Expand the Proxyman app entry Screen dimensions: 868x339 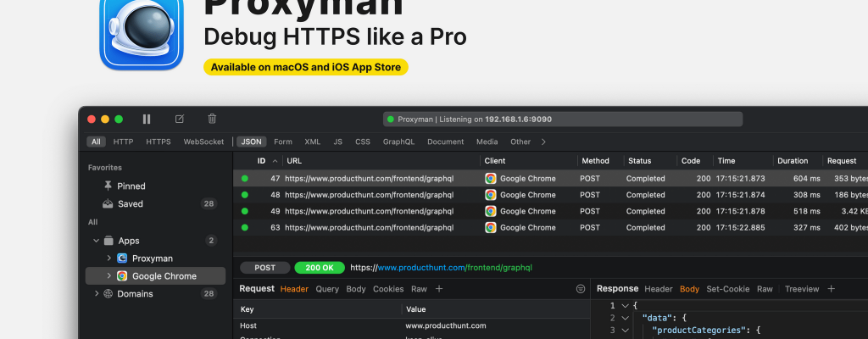click(x=108, y=258)
